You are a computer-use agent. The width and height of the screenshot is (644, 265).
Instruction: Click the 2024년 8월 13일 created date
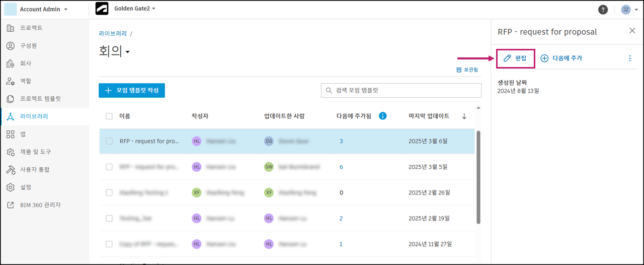[x=518, y=91]
